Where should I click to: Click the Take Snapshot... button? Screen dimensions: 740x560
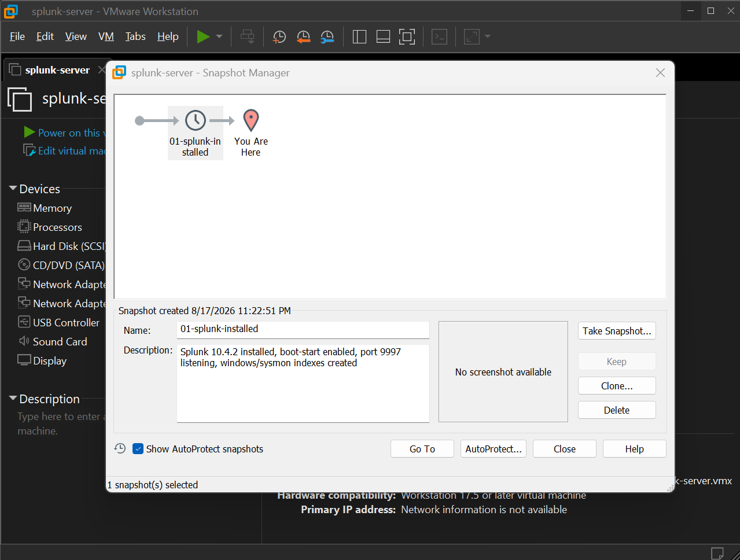pos(617,331)
